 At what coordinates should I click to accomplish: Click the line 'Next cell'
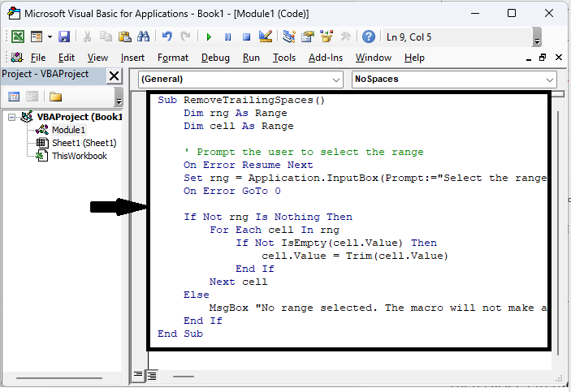tap(239, 282)
